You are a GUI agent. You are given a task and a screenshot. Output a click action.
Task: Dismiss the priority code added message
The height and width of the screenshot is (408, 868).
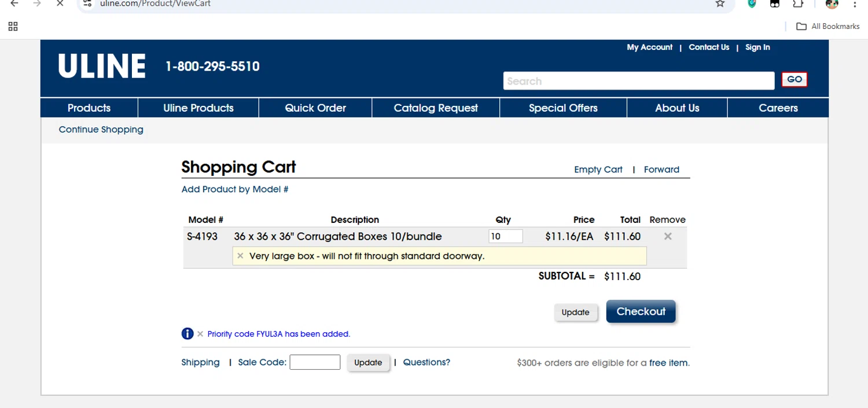click(x=200, y=334)
